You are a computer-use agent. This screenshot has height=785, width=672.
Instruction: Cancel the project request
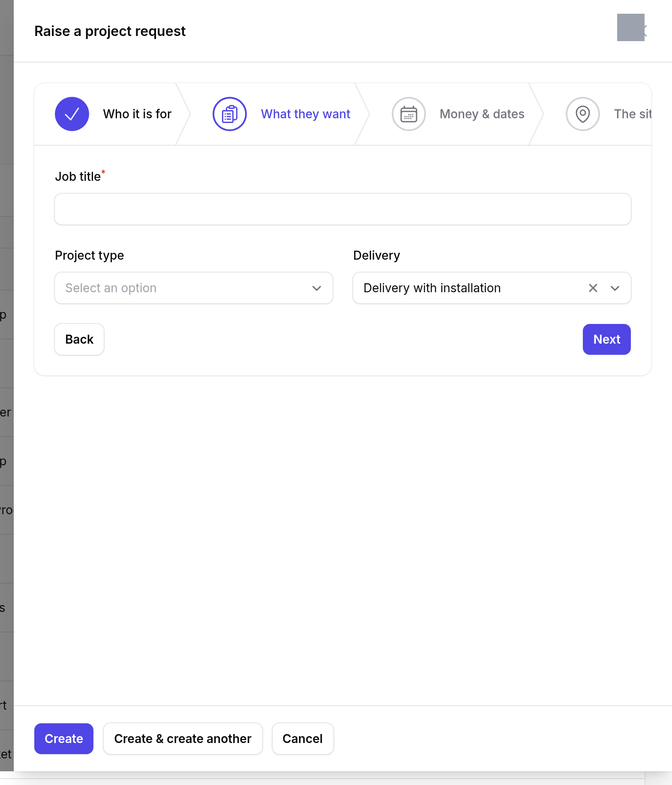tap(303, 739)
